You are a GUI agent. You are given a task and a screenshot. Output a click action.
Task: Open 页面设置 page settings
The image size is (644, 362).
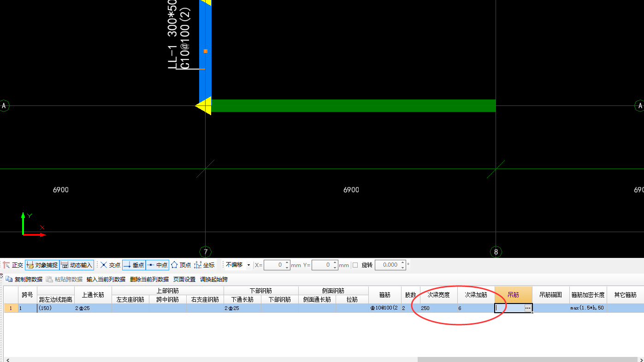click(184, 279)
